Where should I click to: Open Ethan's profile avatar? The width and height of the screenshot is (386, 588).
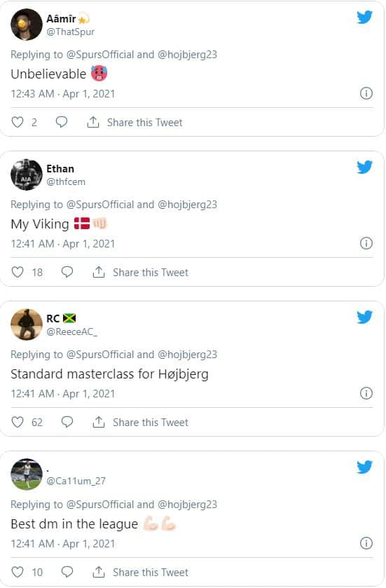26,175
